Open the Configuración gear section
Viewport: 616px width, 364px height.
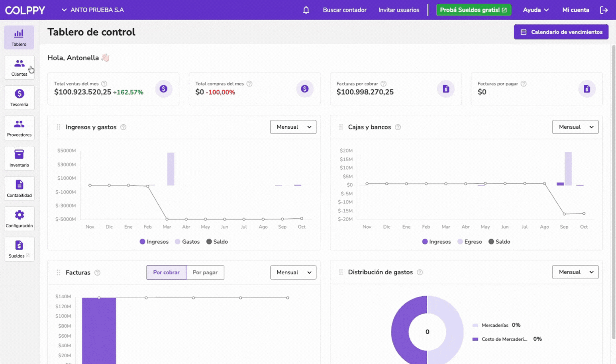(19, 219)
